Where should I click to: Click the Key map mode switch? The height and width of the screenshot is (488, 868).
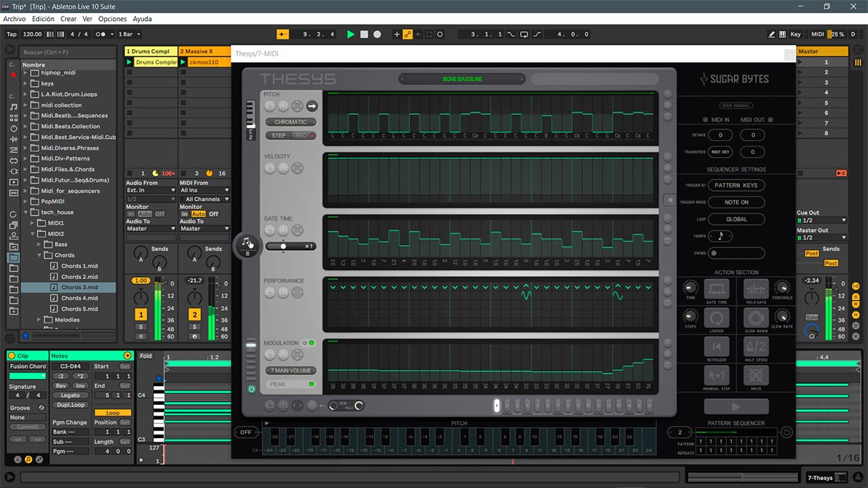tap(796, 34)
